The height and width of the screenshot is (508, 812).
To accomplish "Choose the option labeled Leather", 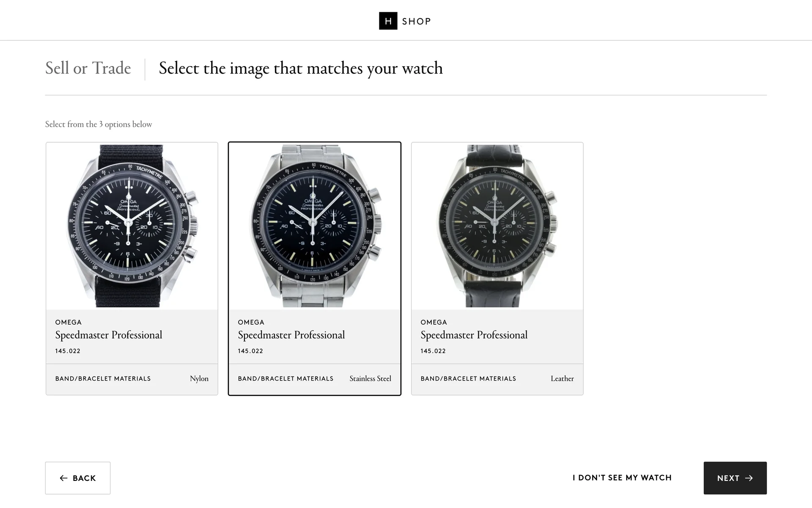I will pyautogui.click(x=562, y=378).
